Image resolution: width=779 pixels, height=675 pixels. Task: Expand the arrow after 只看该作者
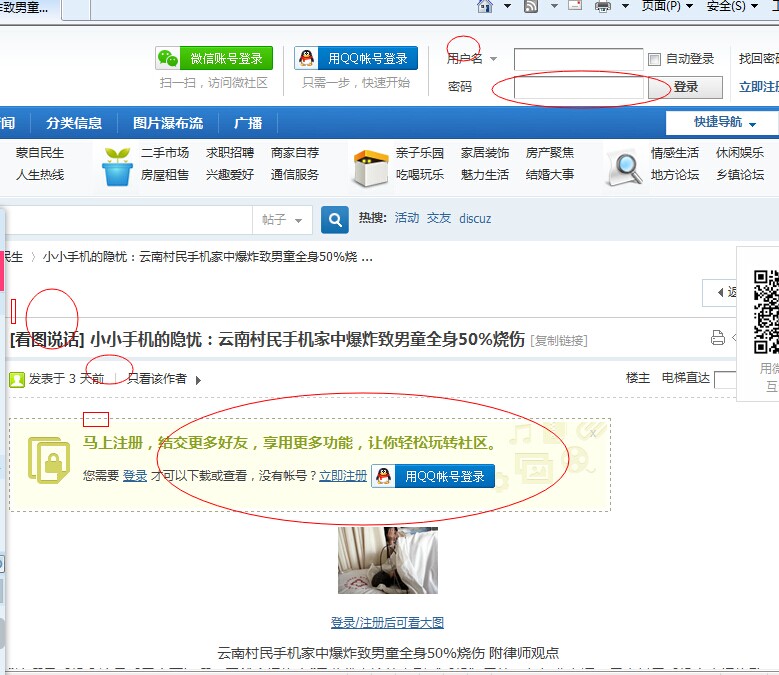(x=198, y=380)
